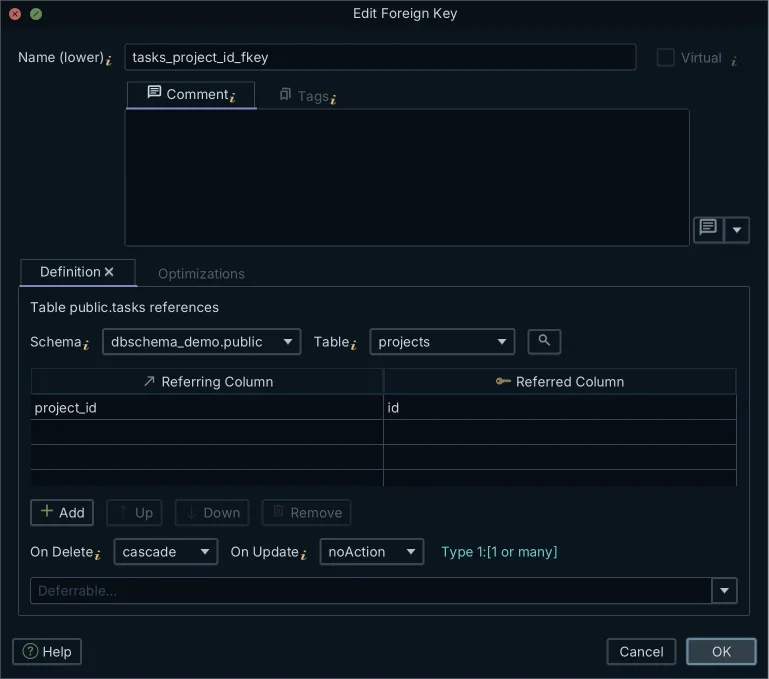Click the Remove button
The image size is (769, 679).
[x=307, y=513]
